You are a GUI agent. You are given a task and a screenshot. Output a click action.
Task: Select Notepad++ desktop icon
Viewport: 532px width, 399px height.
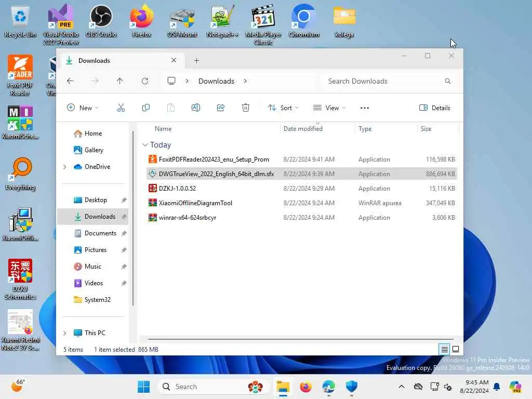coord(222,22)
